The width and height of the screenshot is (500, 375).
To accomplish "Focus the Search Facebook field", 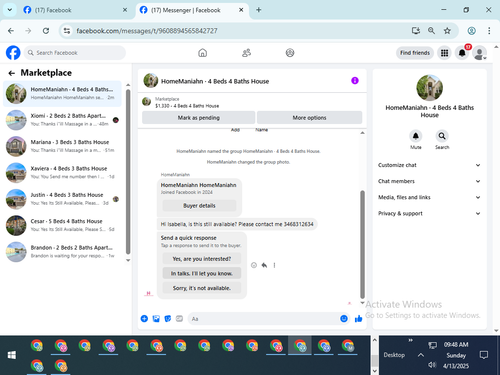I will (x=75, y=53).
